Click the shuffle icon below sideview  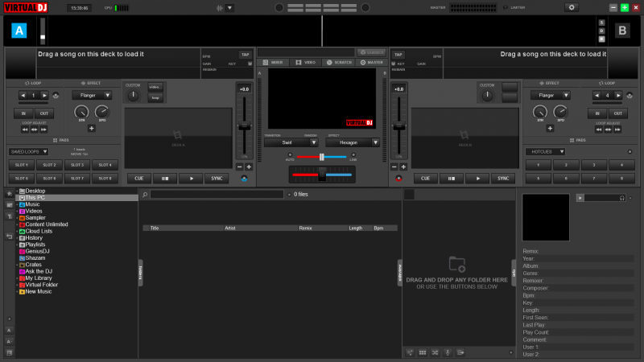click(435, 352)
